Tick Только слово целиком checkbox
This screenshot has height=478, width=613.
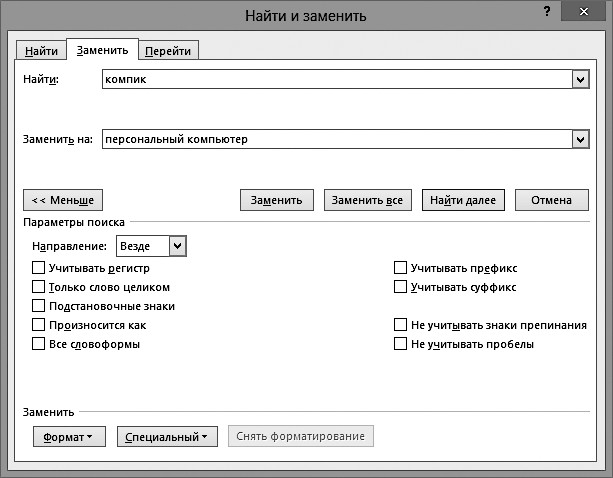coord(39,287)
